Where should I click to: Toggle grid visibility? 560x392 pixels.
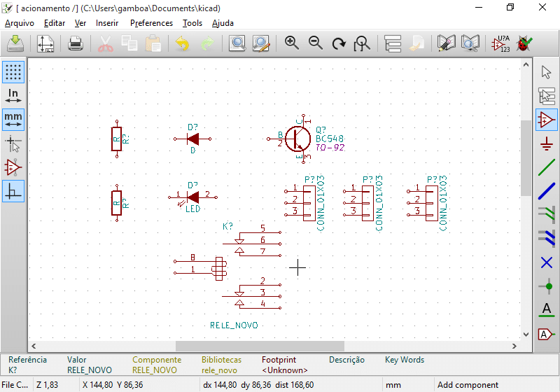[x=13, y=72]
